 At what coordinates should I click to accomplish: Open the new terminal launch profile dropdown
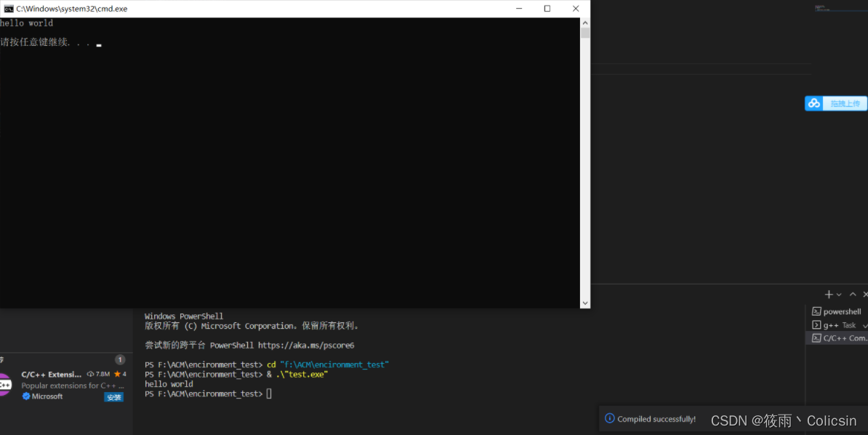click(839, 295)
